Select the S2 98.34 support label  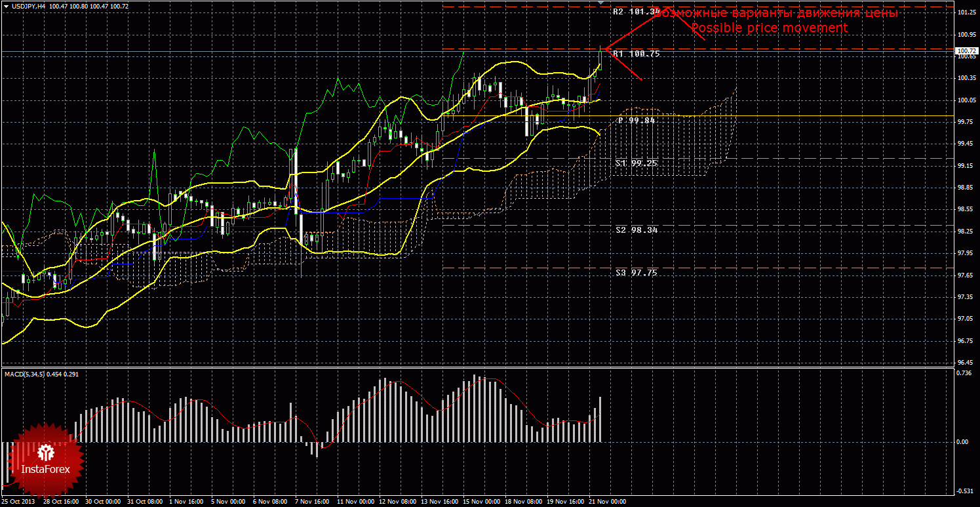637,230
